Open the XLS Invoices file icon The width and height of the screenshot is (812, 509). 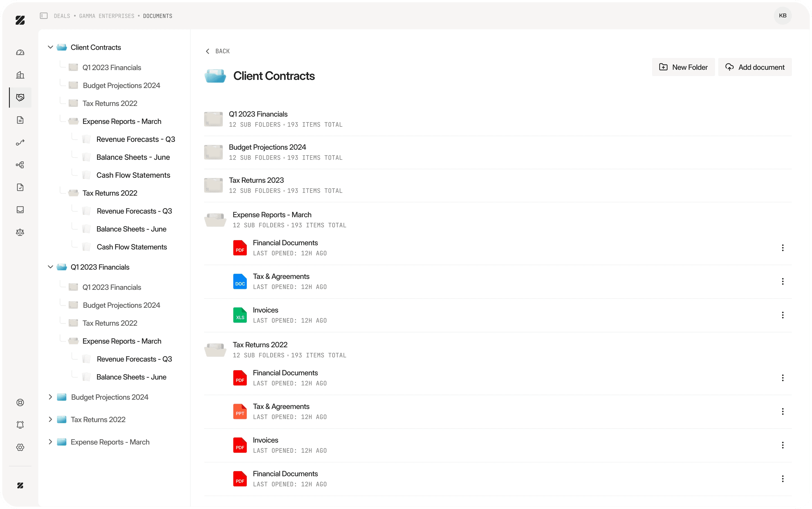point(240,315)
